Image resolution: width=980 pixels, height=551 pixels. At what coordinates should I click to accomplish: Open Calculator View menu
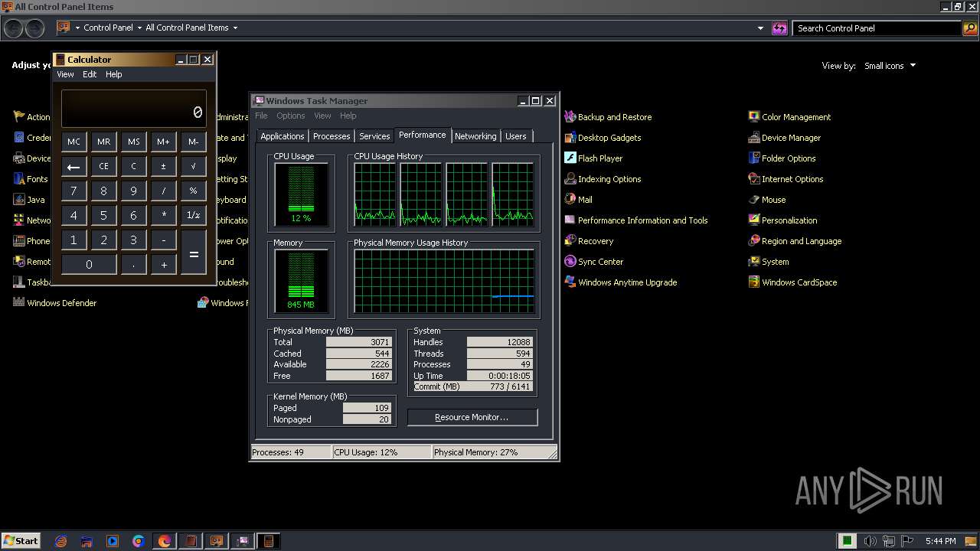65,74
